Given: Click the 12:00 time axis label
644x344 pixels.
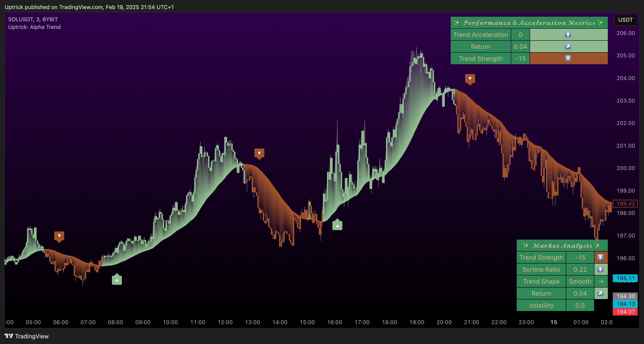Looking at the screenshot, I should tap(225, 322).
